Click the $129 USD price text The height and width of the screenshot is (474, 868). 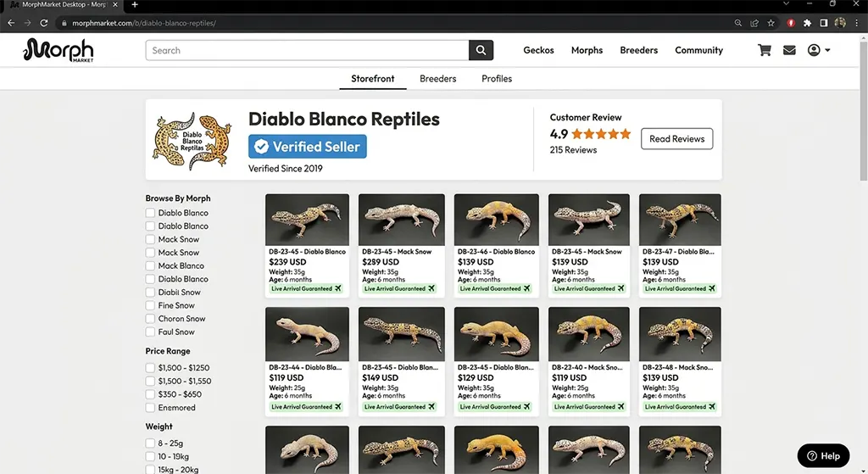tap(476, 377)
